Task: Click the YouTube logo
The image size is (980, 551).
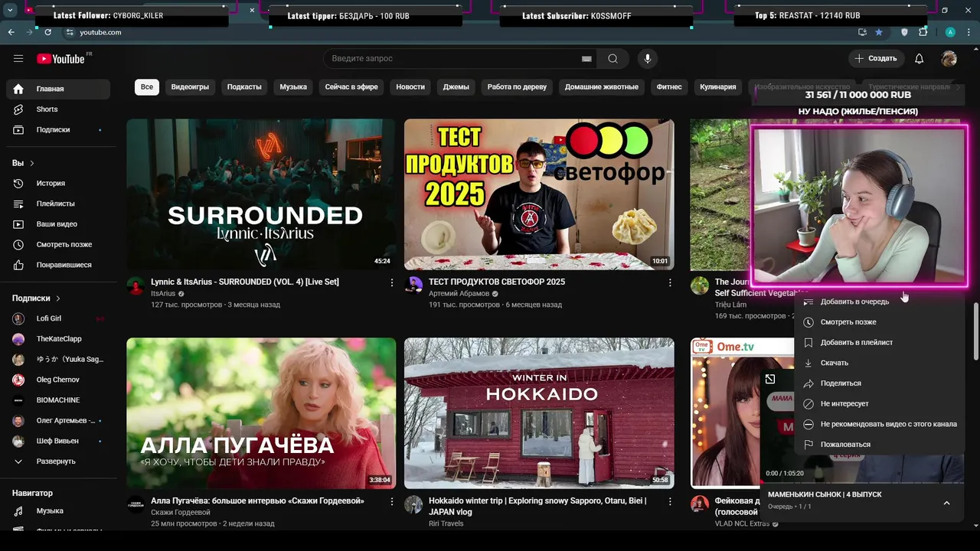Action: (61, 59)
